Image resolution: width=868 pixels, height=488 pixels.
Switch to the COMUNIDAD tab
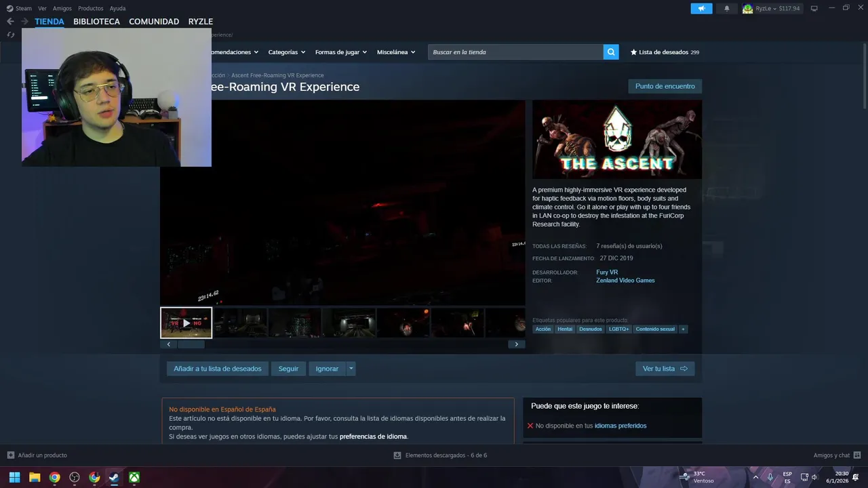pos(154,22)
